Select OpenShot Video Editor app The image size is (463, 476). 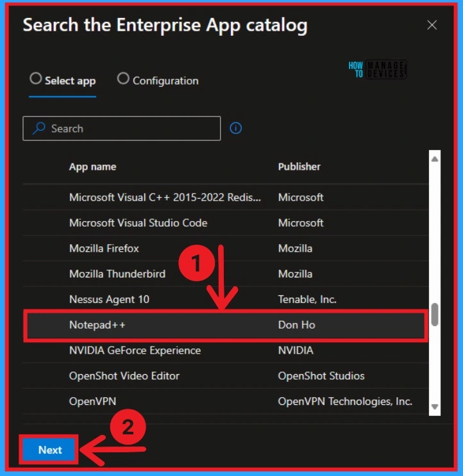point(226,376)
